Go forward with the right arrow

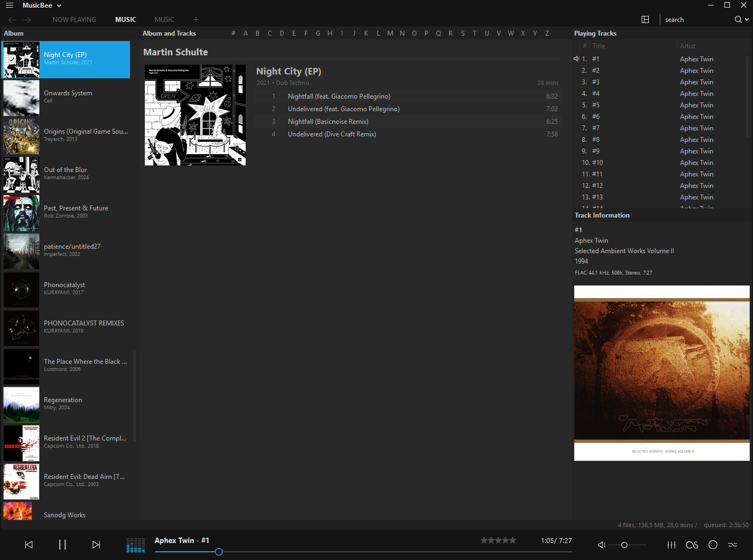tap(27, 20)
